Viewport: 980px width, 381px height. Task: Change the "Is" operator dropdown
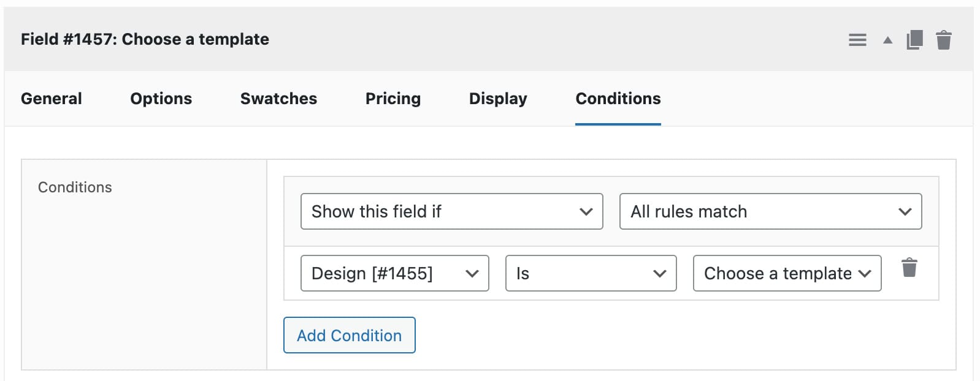pos(591,273)
